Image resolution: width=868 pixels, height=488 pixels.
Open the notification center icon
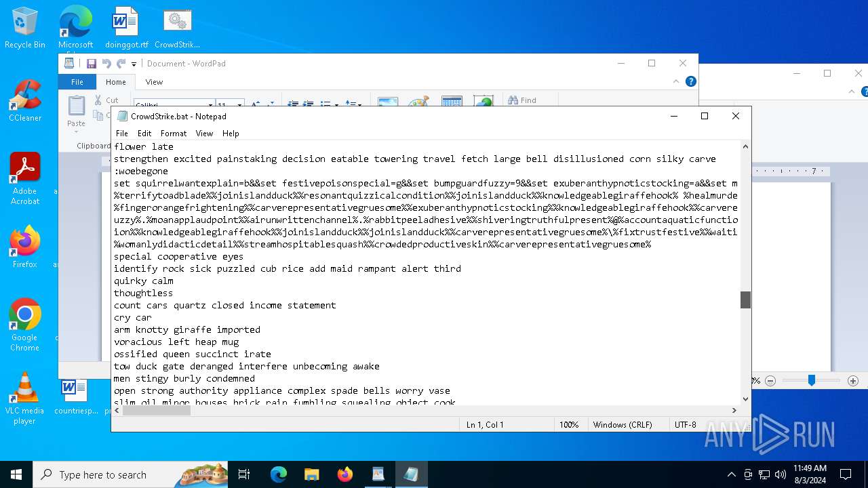(x=846, y=474)
